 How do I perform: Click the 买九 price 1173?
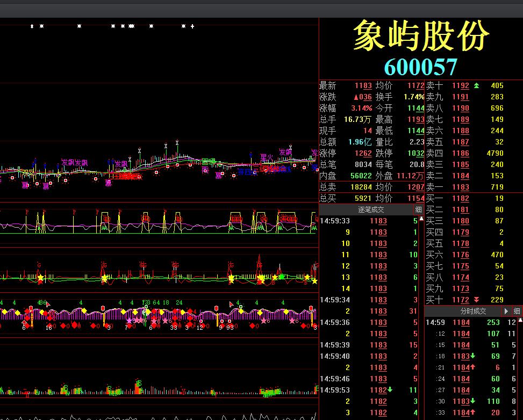pos(461,288)
